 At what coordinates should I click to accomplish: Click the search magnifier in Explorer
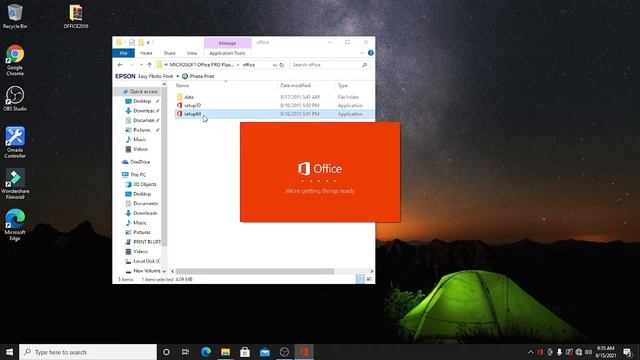pos(364,65)
